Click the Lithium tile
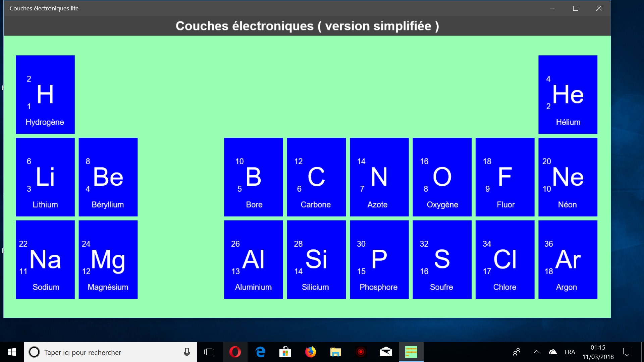 tap(45, 177)
